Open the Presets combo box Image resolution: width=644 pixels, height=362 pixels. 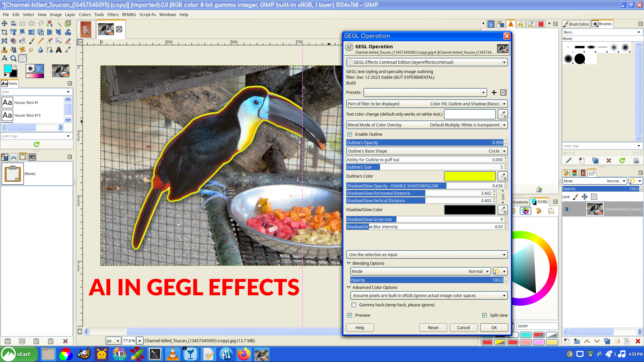point(425,93)
